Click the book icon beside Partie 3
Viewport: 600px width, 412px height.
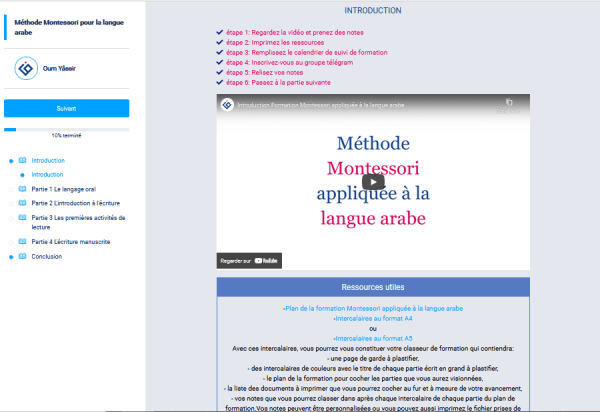[23, 218]
